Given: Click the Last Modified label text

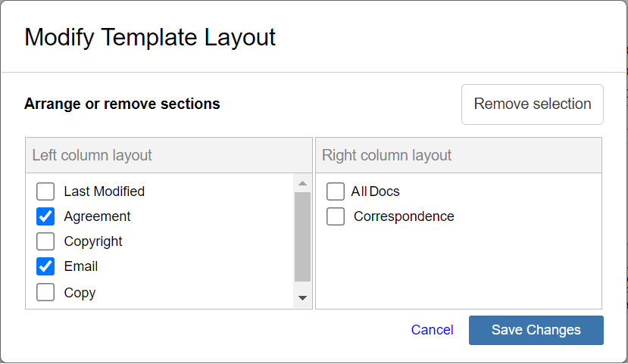Looking at the screenshot, I should click(x=104, y=191).
